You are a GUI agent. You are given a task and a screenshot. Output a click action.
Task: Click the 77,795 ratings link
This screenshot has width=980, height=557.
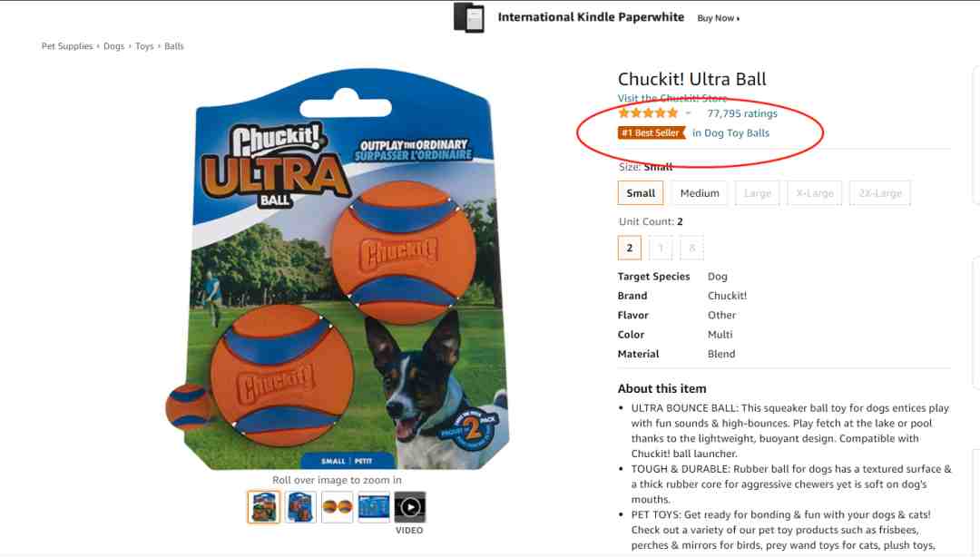(x=742, y=113)
